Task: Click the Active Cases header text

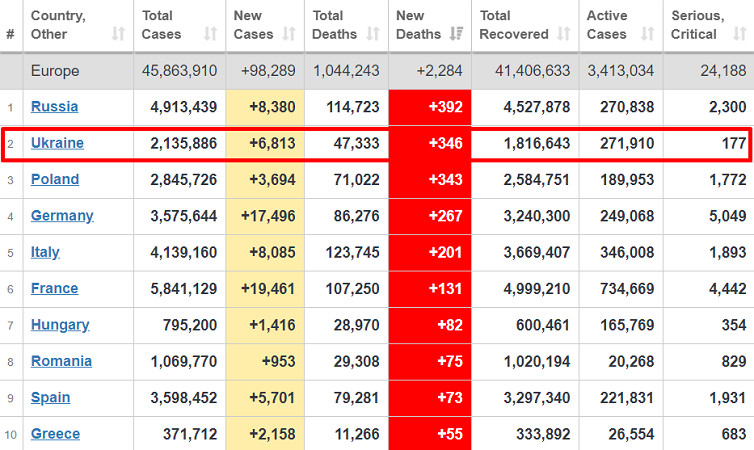Action: 607,25
